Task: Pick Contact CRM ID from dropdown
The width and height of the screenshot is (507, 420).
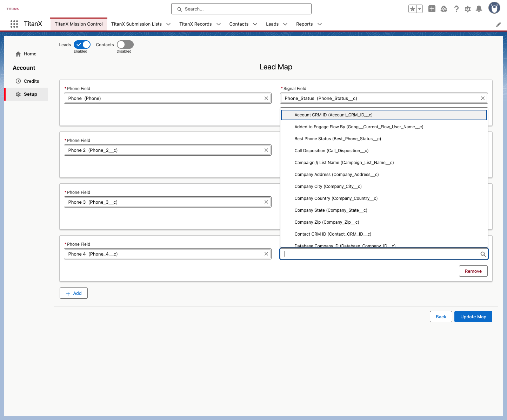Action: pos(384,234)
